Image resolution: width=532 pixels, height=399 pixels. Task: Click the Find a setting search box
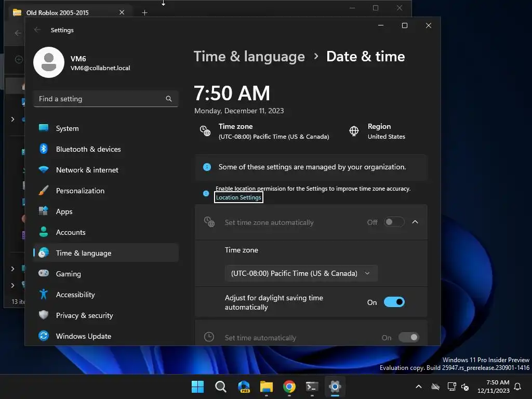tap(106, 99)
